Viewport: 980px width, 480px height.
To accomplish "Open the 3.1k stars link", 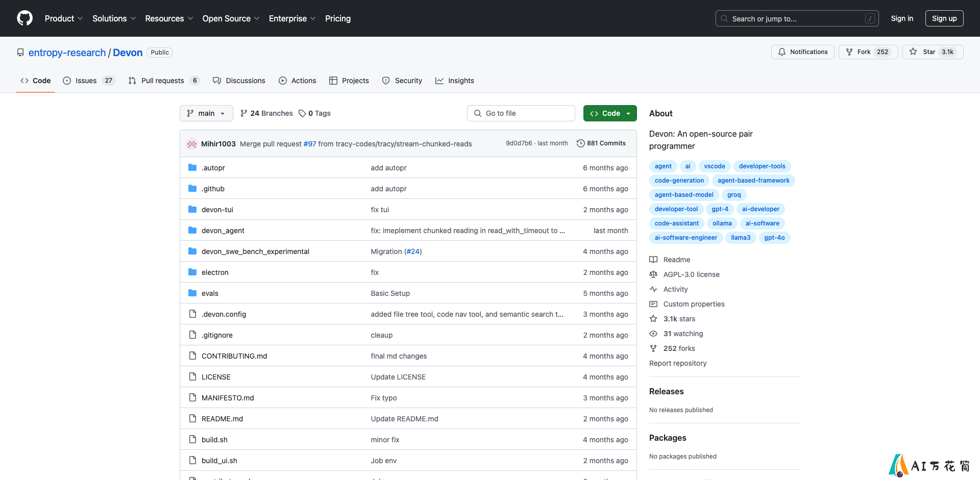I will tap(679, 319).
